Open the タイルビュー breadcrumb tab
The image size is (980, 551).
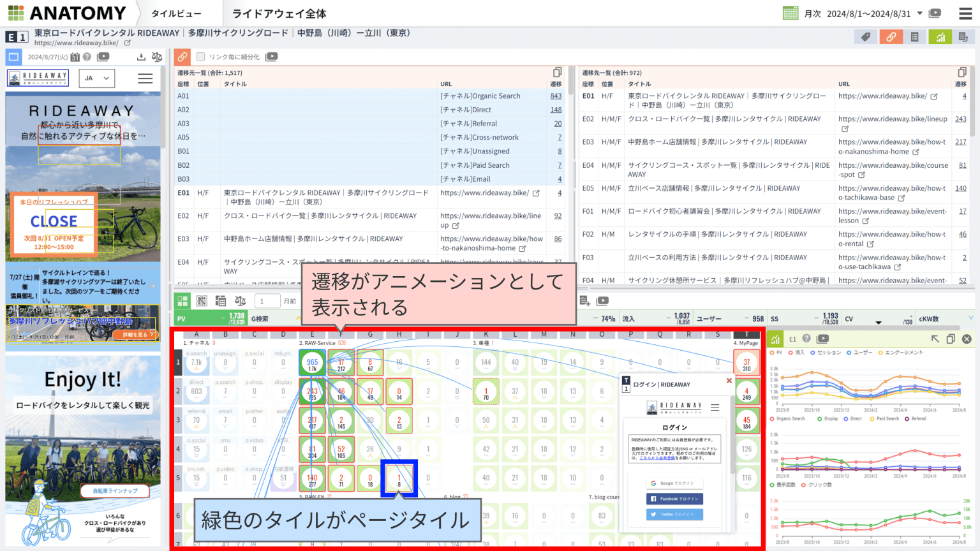click(176, 13)
